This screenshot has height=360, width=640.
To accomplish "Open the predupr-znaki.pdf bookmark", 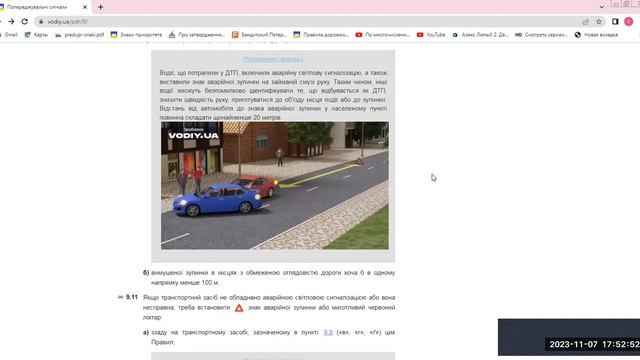I will 80,35.
